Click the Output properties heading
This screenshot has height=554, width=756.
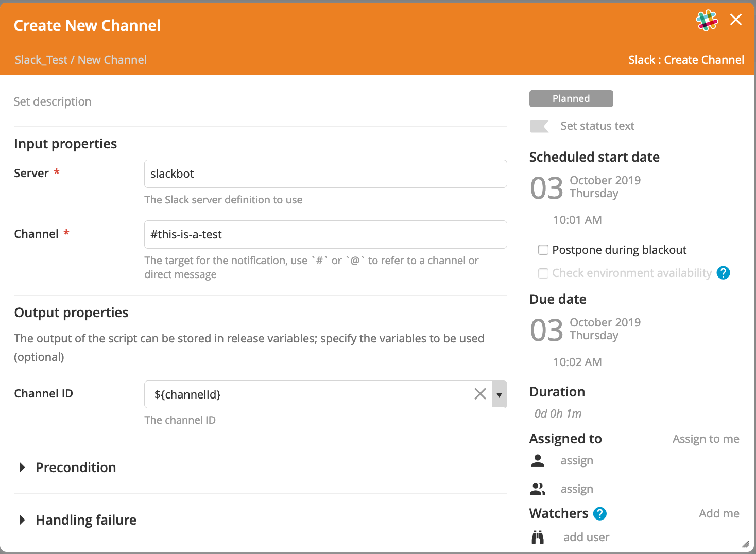click(x=71, y=313)
